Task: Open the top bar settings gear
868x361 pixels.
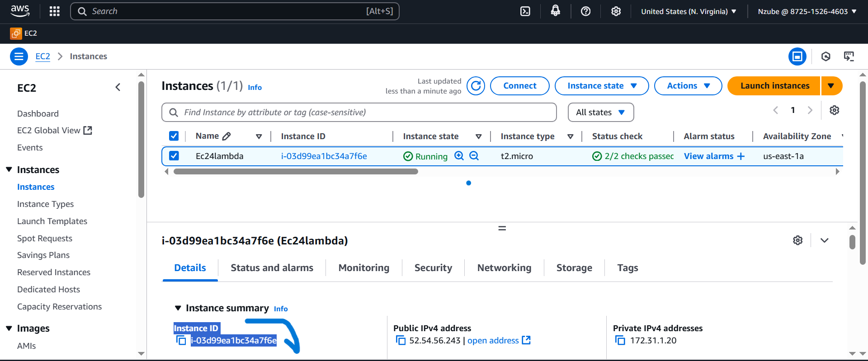Action: (616, 11)
